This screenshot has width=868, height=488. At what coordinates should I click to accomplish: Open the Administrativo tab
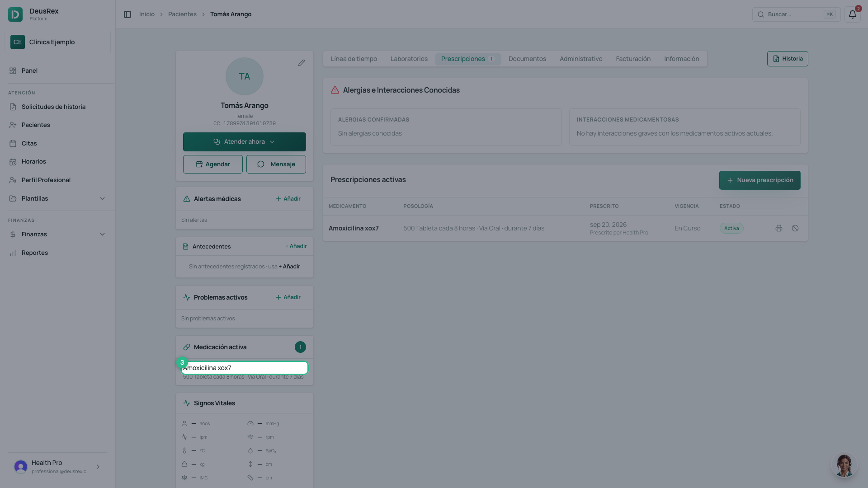581,59
